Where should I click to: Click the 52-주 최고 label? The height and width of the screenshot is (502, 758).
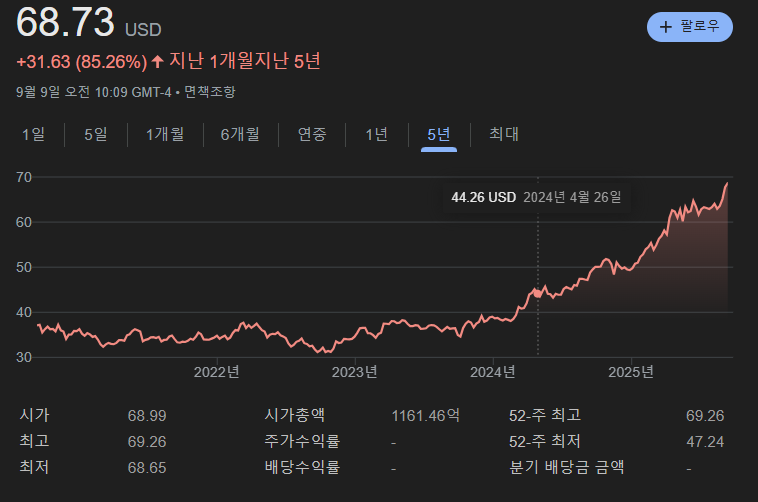pos(545,415)
